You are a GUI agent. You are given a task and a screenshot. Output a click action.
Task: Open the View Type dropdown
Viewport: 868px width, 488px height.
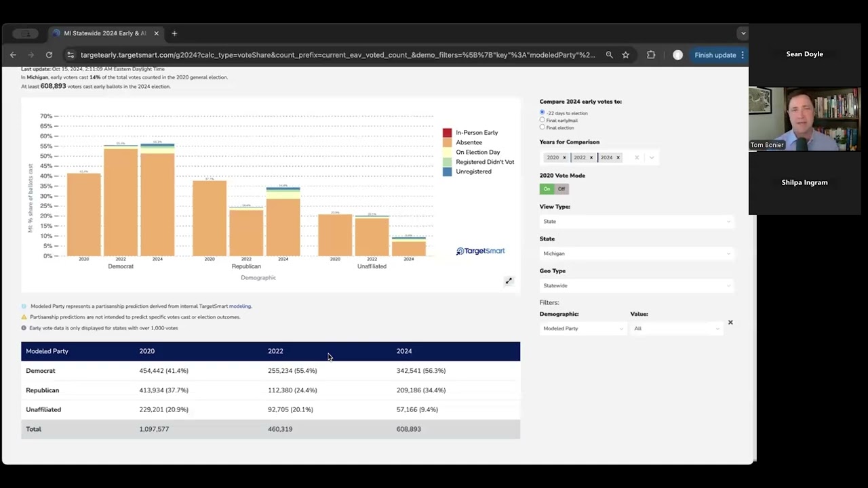click(x=637, y=222)
